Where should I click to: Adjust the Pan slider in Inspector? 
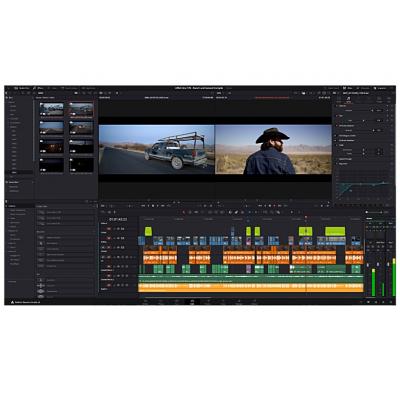click(x=363, y=120)
